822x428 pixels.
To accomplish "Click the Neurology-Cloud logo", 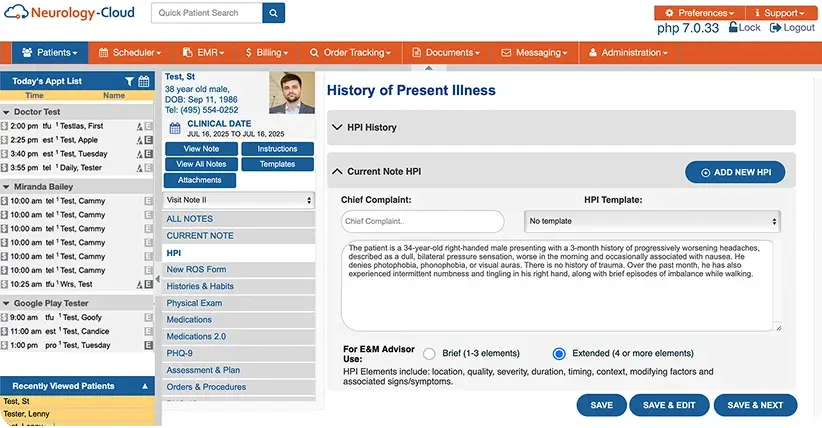I will click(x=69, y=12).
